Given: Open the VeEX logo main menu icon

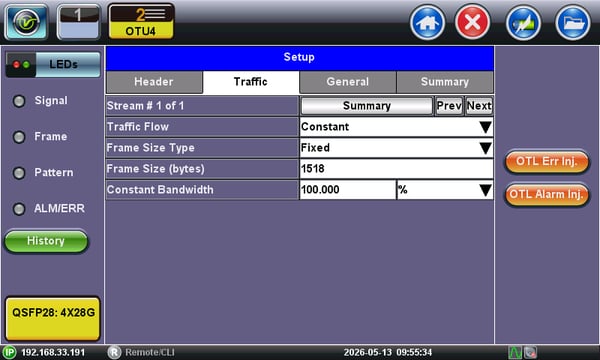Looking at the screenshot, I should (x=26, y=22).
